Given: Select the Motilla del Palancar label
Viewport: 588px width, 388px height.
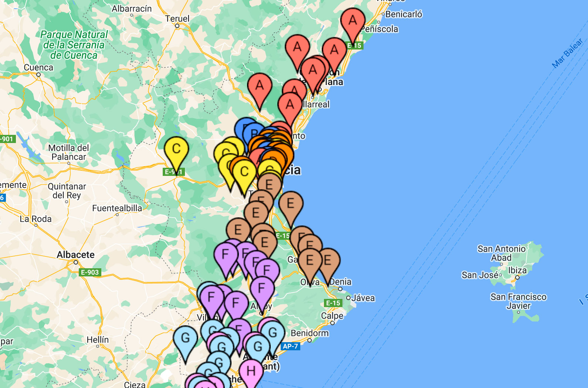Looking at the screenshot, I should pos(69,152).
